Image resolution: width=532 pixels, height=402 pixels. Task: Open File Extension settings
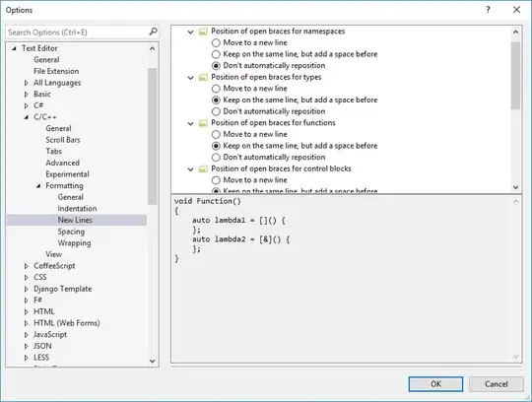(x=56, y=71)
